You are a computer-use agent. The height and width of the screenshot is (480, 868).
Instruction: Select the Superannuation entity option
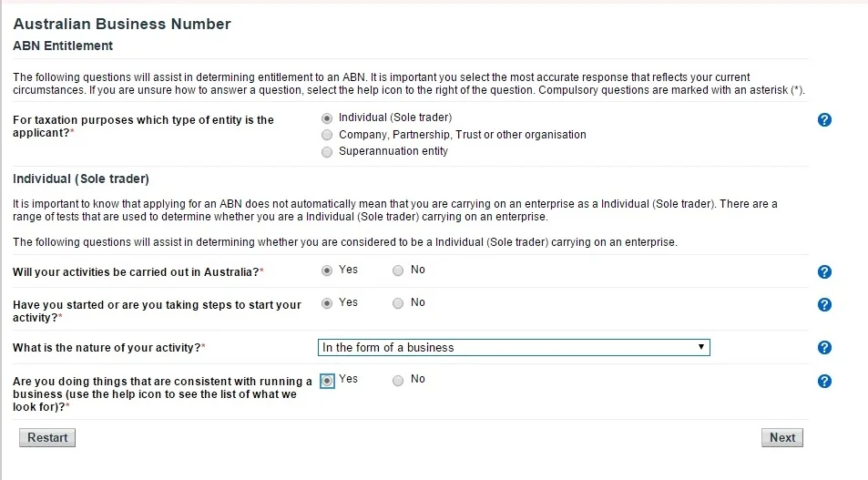pos(328,152)
